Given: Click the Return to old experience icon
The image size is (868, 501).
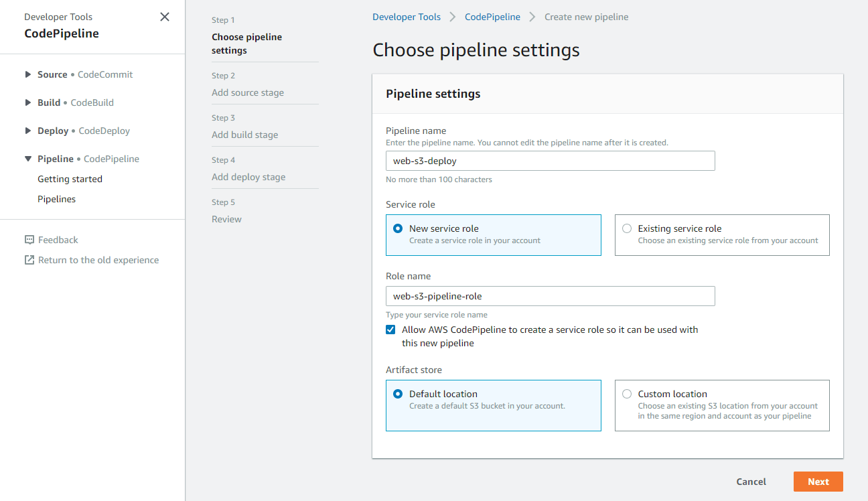Looking at the screenshot, I should click(29, 260).
